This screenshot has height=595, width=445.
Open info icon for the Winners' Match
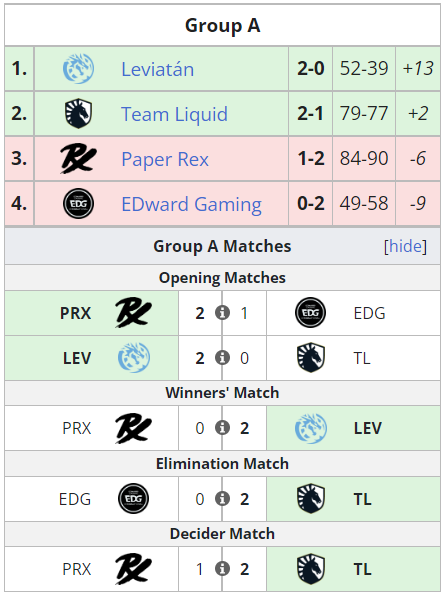click(x=222, y=428)
